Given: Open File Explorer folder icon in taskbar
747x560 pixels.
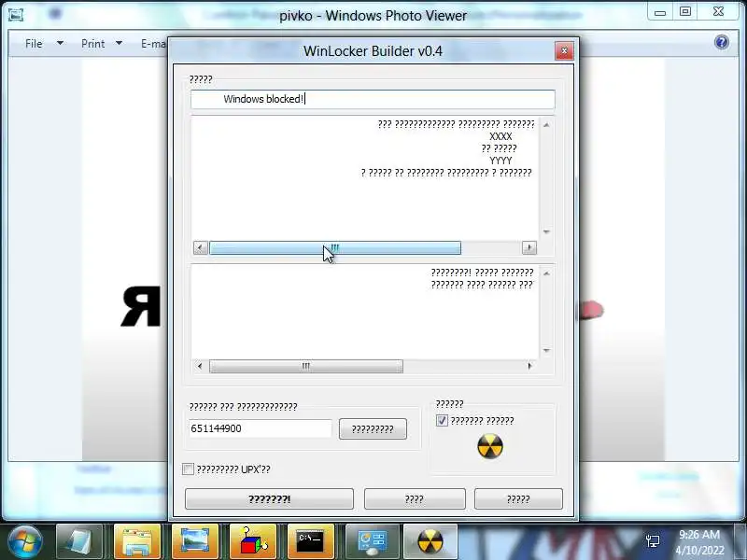Looking at the screenshot, I should point(137,541).
